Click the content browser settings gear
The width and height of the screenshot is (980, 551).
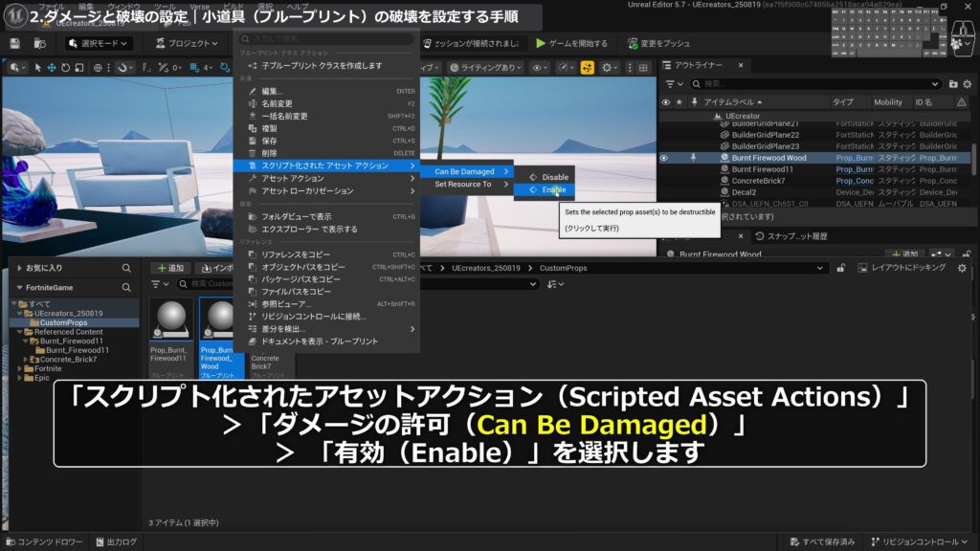click(x=962, y=268)
